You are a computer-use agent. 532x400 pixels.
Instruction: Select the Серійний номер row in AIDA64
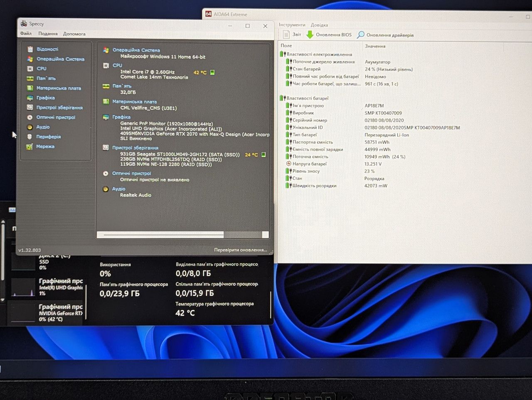[x=345, y=120]
